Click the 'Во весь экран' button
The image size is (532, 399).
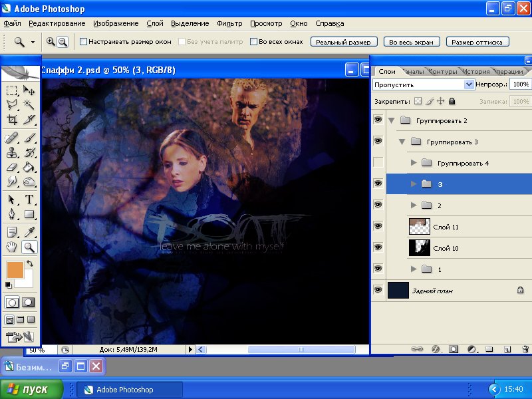coord(411,42)
